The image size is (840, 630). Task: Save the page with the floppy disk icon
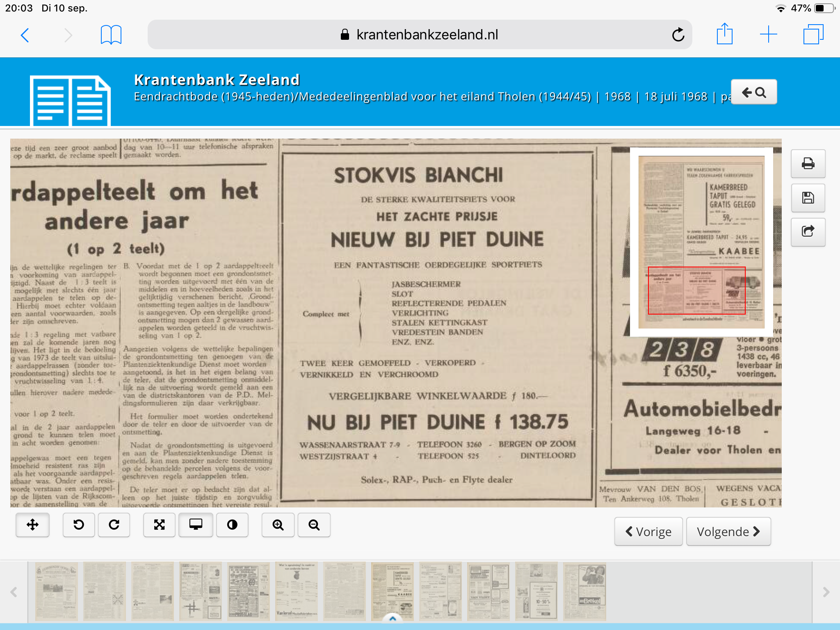808,198
